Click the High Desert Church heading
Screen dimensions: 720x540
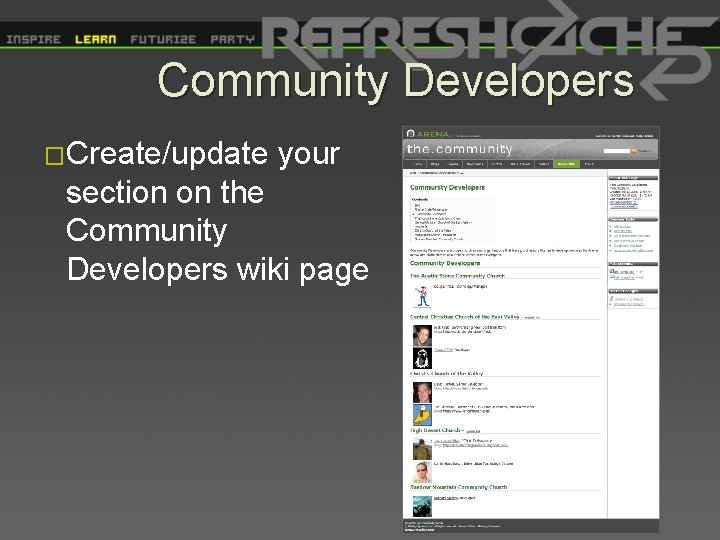pos(435,430)
